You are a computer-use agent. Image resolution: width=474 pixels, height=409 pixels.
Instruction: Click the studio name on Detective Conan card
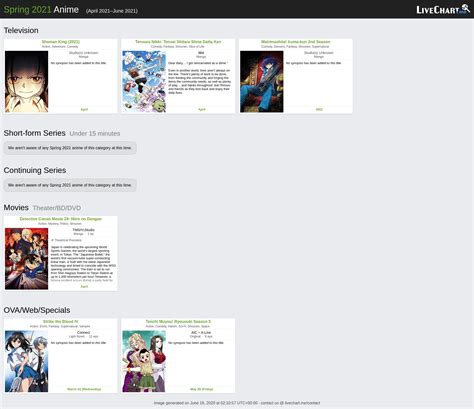(84, 230)
